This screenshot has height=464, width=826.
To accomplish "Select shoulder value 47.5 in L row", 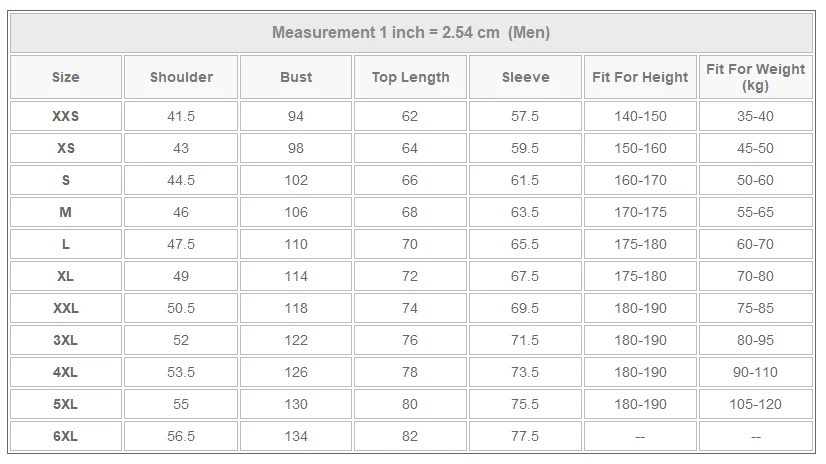I will click(x=181, y=244).
